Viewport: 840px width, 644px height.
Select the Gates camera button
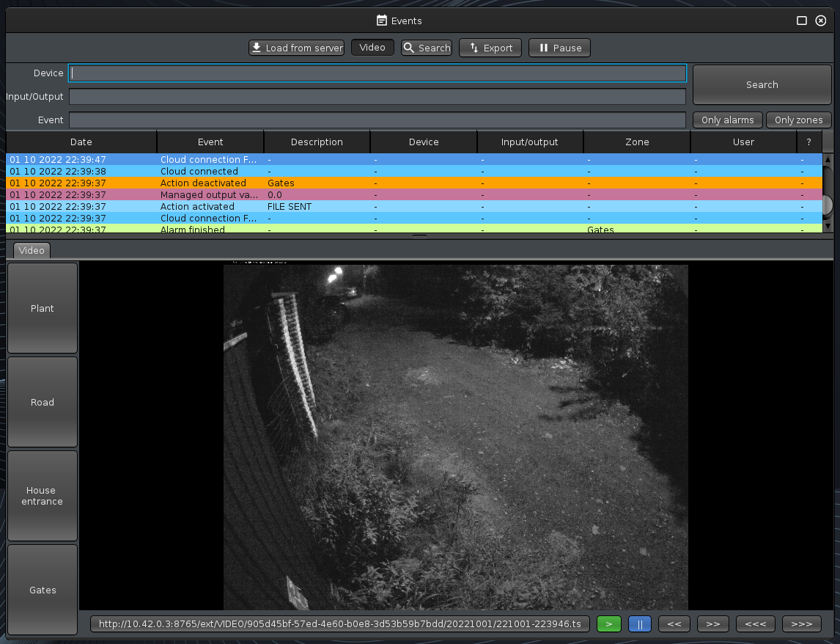[x=43, y=590]
